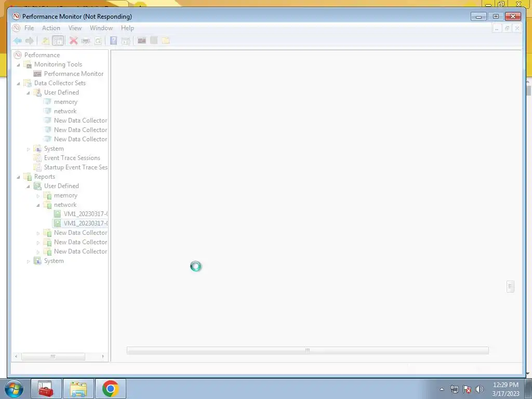Viewport: 532px width, 399px height.
Task: Select network under Data Collector Sets
Action: point(65,111)
